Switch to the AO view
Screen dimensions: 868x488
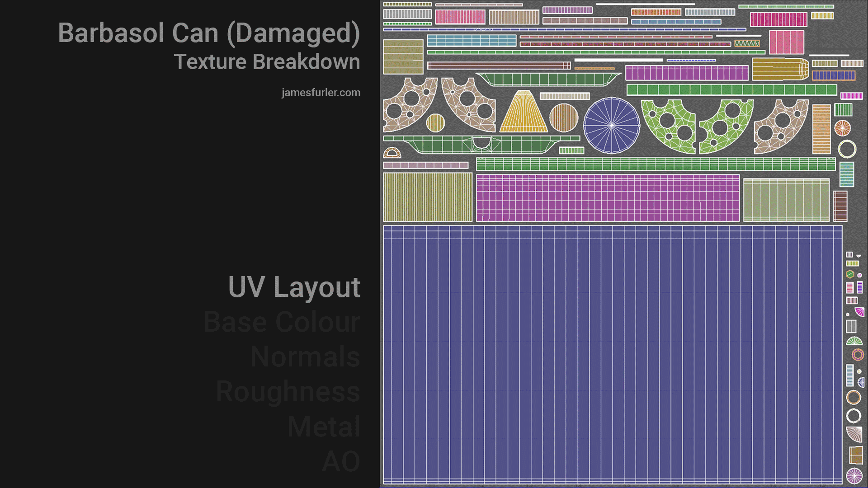coord(341,461)
